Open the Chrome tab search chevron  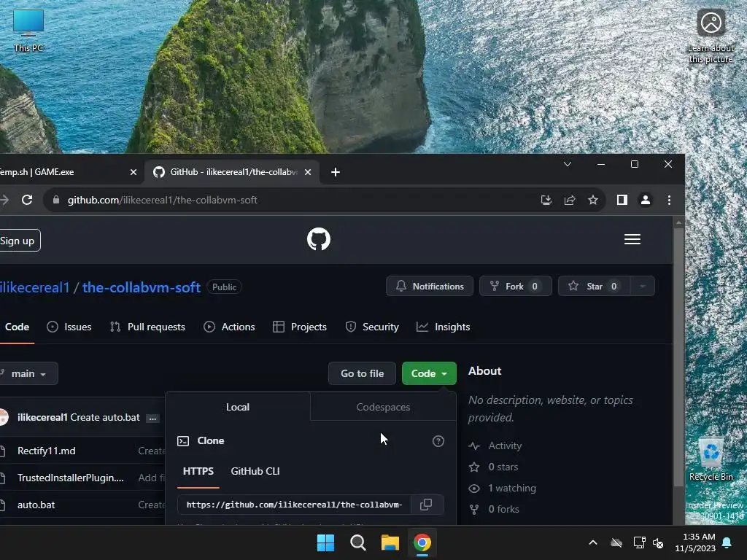568,164
